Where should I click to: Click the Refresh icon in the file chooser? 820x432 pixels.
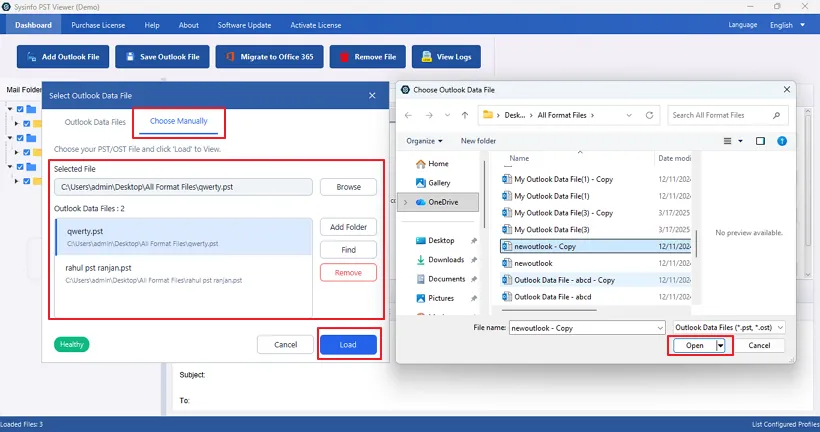click(x=650, y=115)
